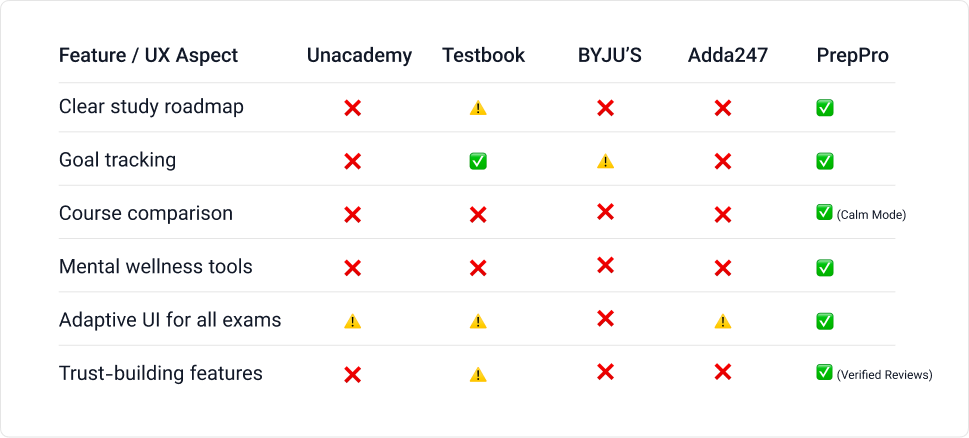
Task: Click BYJU'S red cross for Mental wellness tools
Action: (x=606, y=266)
